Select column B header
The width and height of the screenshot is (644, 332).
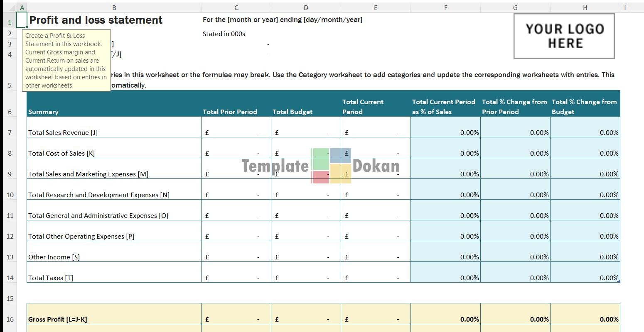point(114,7)
